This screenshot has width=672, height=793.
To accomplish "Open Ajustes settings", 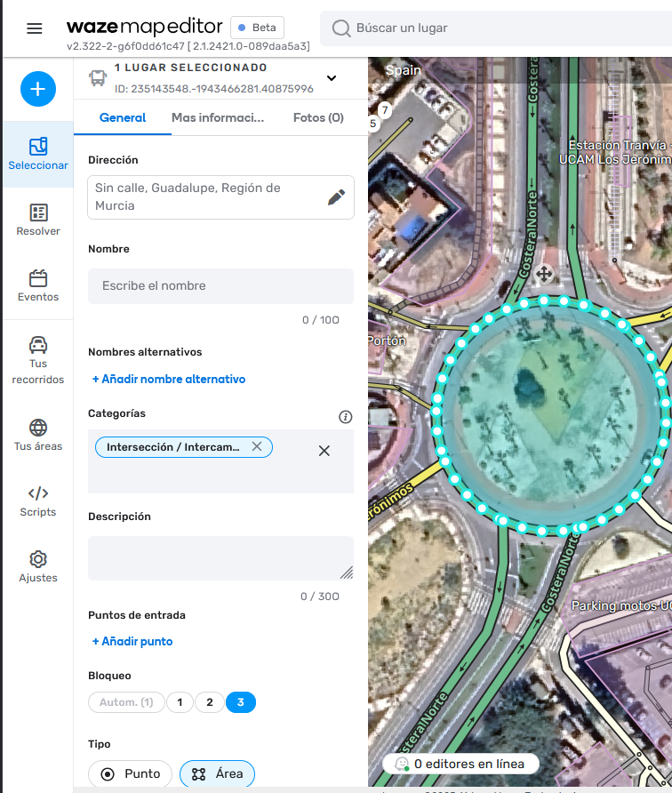I will pos(38,567).
